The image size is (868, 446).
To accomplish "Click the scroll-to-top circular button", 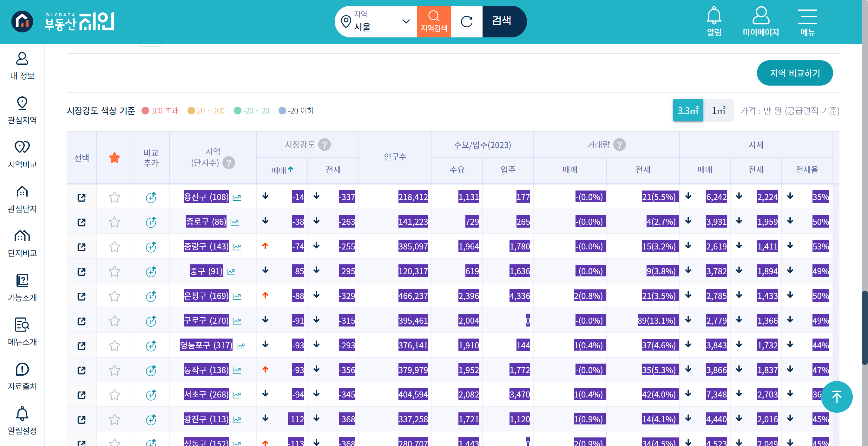I will [837, 397].
